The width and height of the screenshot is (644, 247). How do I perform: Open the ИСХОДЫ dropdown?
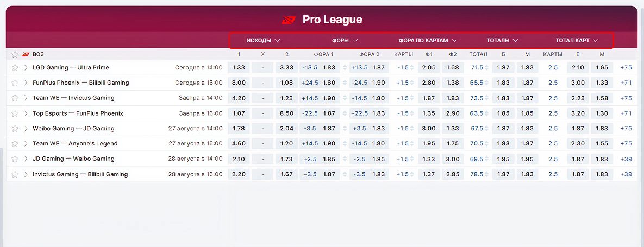point(263,41)
